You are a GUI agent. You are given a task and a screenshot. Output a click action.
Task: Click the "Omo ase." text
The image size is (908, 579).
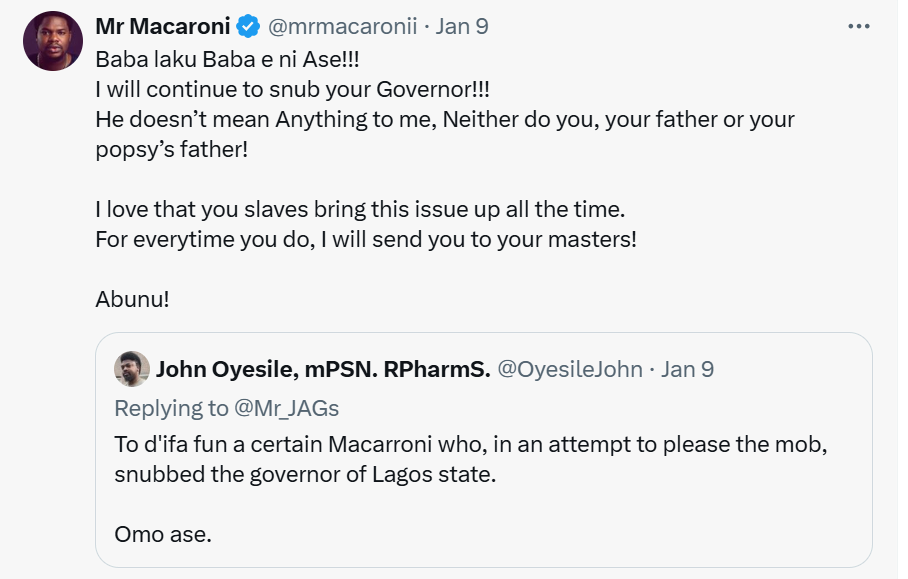tap(163, 534)
